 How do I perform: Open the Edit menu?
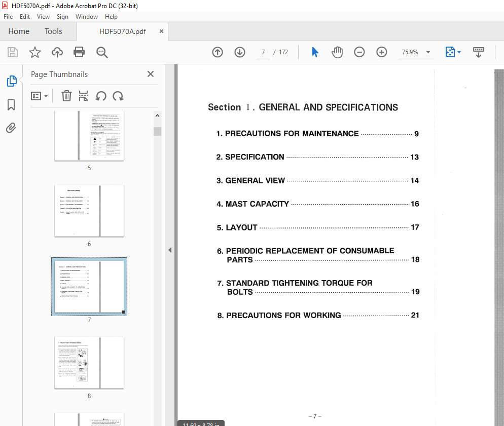(25, 17)
